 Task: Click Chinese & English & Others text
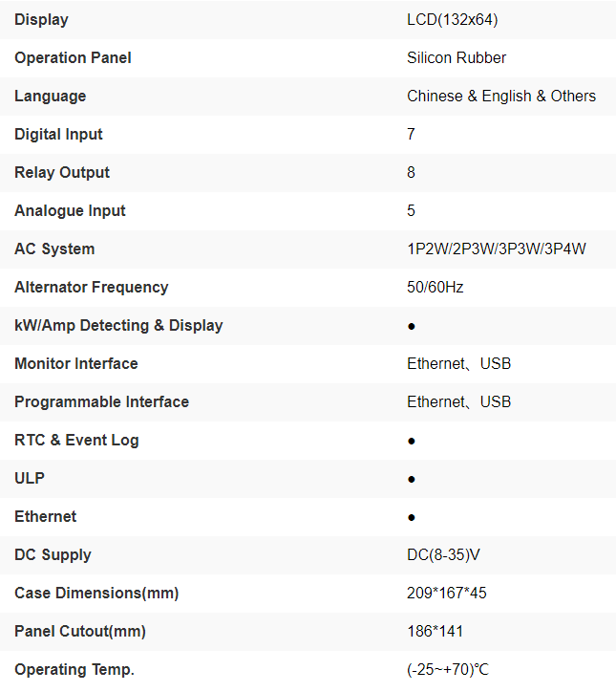501,96
